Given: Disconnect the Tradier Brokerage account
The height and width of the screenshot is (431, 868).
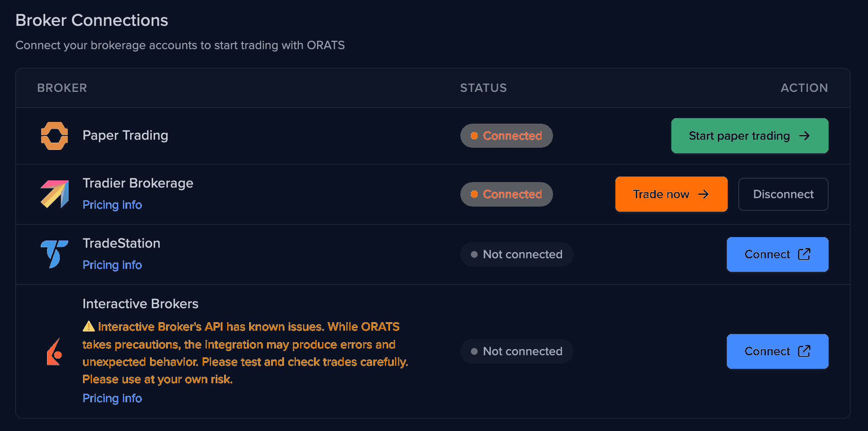Looking at the screenshot, I should click(783, 194).
